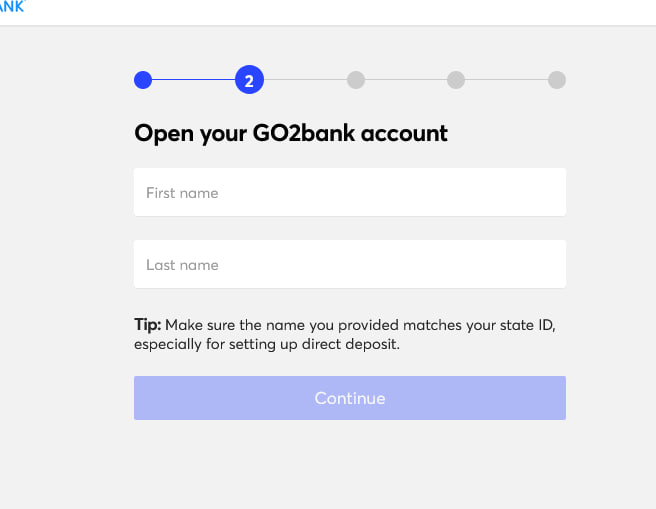656x509 pixels.
Task: Click the "Open your GO2bank account" heading
Action: [x=291, y=133]
